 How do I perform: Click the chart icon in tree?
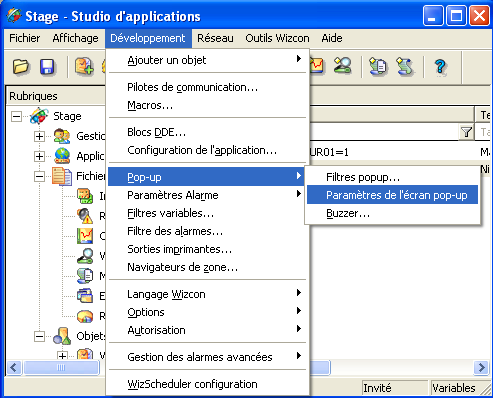pos(85,236)
